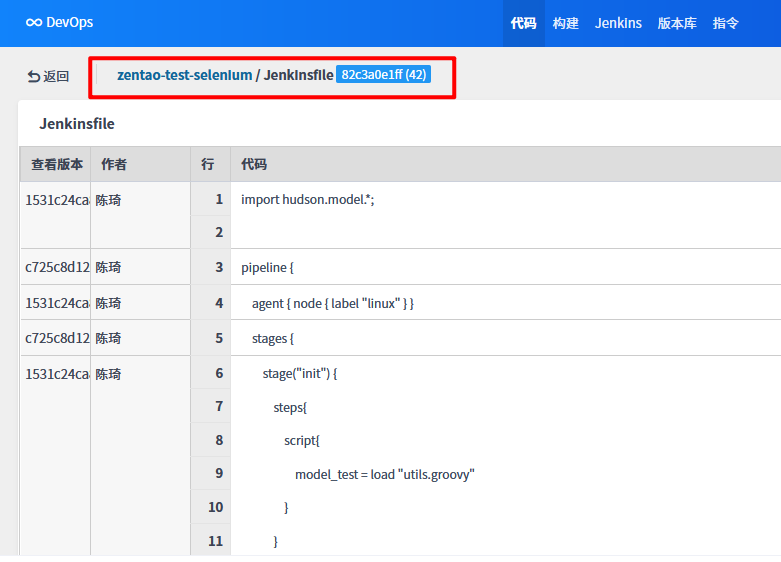
Task: Click the Jenkinsfile panel title
Action: point(77,124)
